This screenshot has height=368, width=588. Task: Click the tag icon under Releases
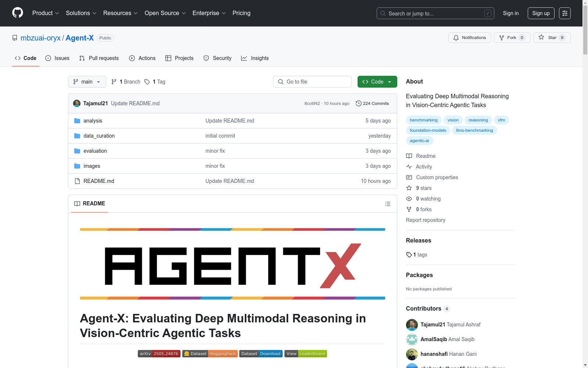pos(409,255)
